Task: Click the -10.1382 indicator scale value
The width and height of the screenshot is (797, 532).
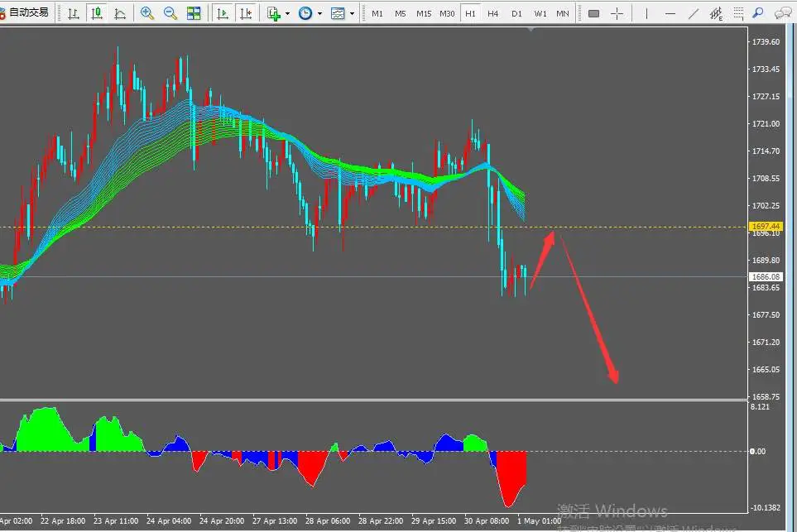Action: click(x=765, y=508)
